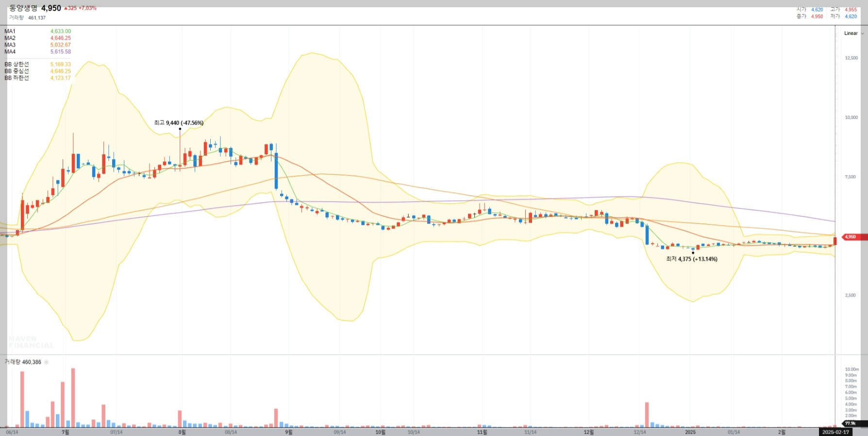Click the 01/14 date on time axis
The height and width of the screenshot is (436, 868).
pyautogui.click(x=734, y=432)
